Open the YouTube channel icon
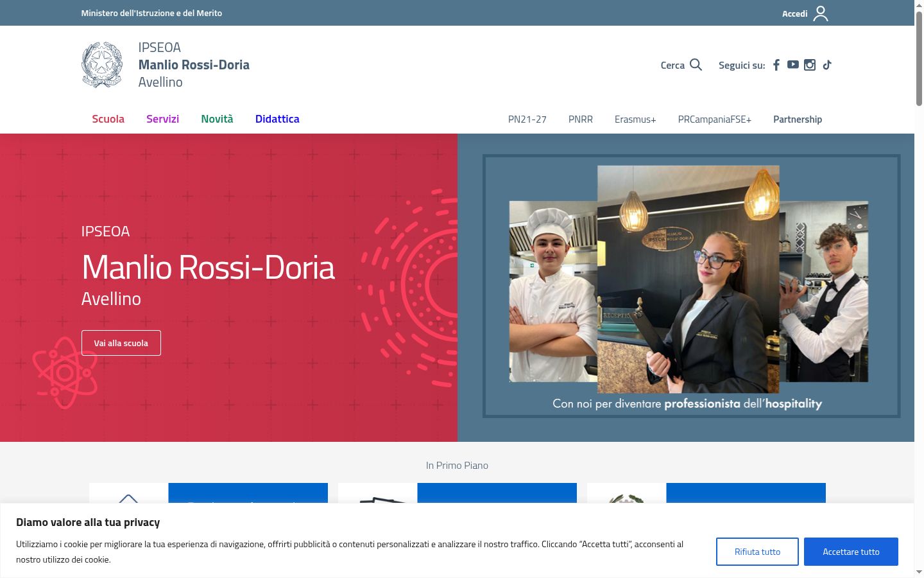The width and height of the screenshot is (924, 578). click(793, 65)
